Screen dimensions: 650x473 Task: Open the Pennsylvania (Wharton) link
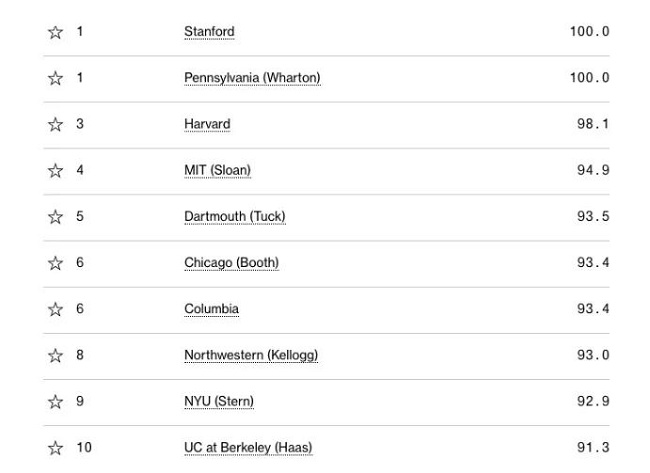pos(252,78)
